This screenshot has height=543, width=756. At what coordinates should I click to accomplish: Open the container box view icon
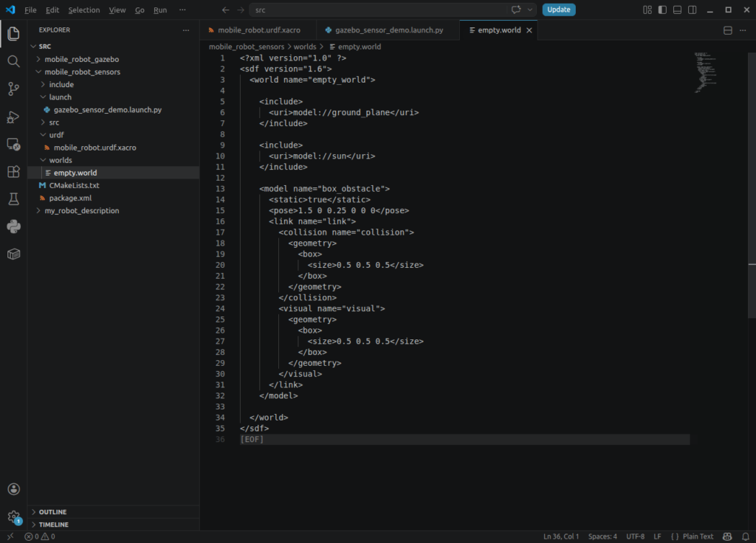point(13,254)
